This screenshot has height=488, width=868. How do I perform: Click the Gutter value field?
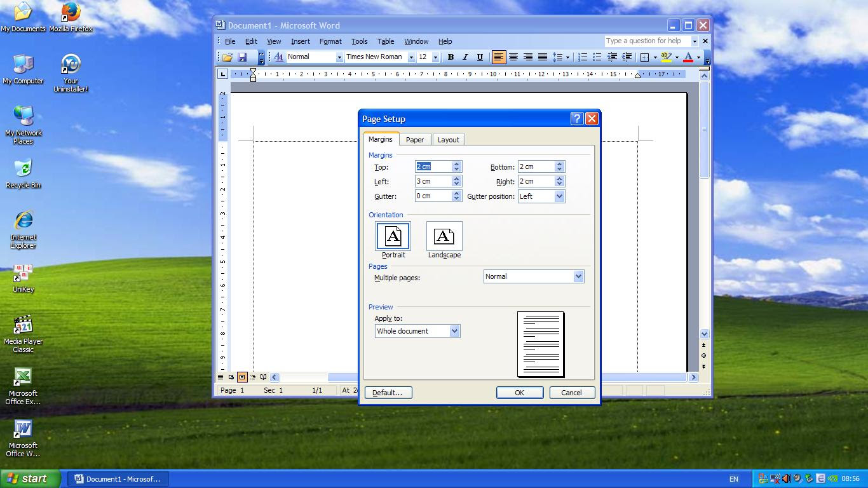(x=433, y=196)
